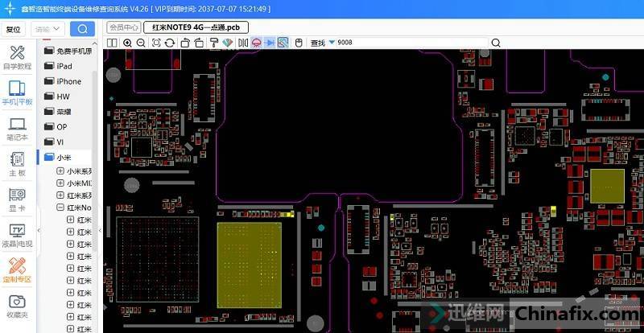Expand the 小米系列 tree node
Screen dimensions: 644x333
pos(60,171)
